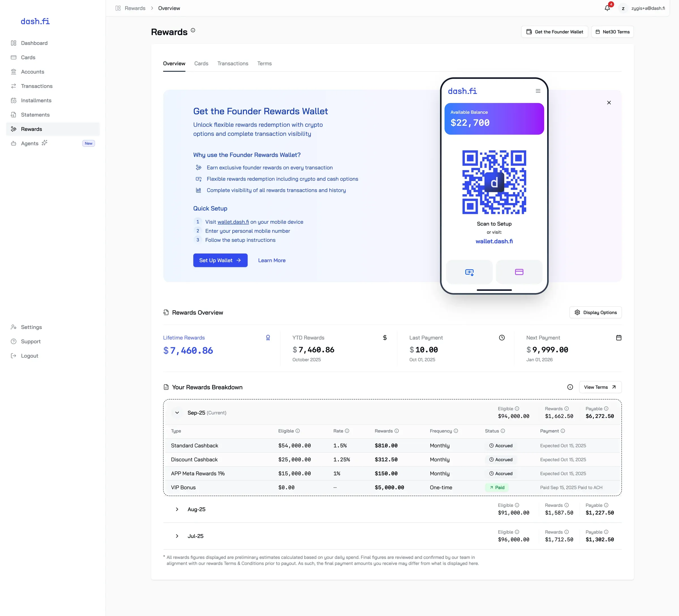Switch to the Terms tab
Viewport: 679px width, 616px height.
pos(265,63)
